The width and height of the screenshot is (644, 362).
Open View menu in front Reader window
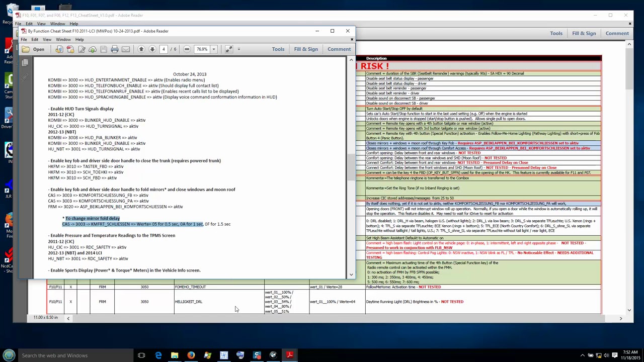47,39
